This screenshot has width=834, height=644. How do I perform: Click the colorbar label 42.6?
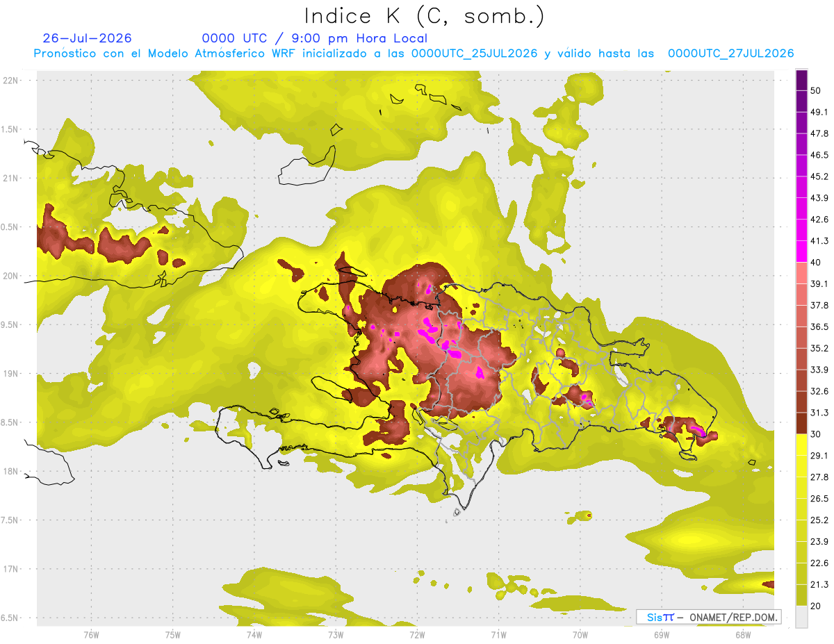pyautogui.click(x=819, y=220)
